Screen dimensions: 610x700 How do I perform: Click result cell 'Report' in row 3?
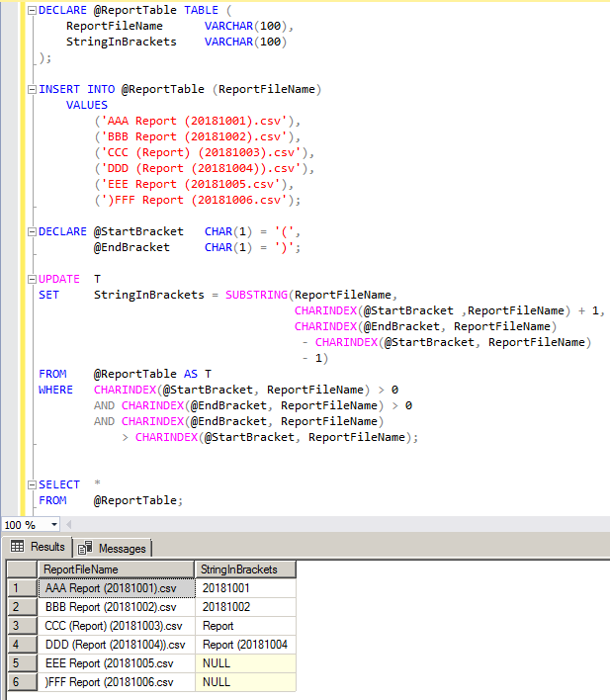[x=245, y=626]
